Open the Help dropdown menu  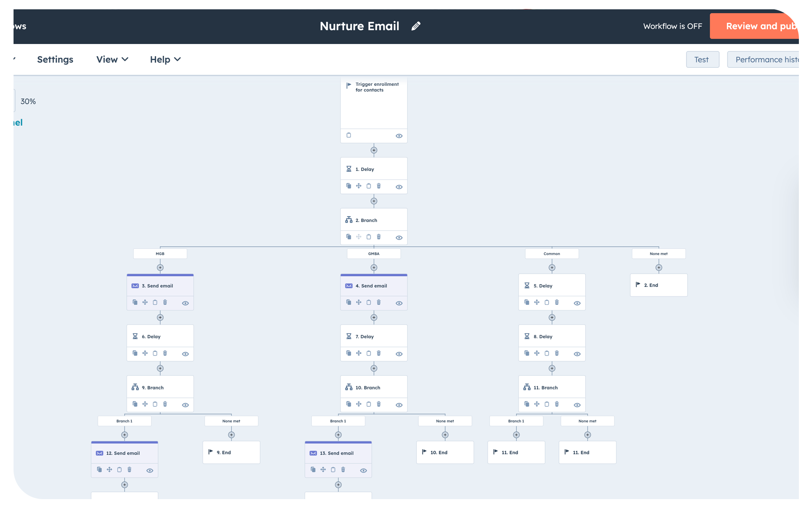165,59
